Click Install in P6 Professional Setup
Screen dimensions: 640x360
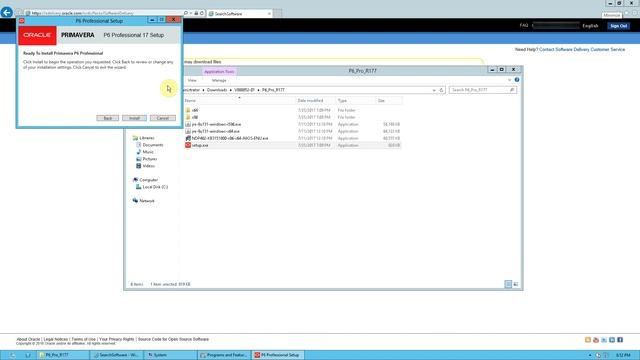[x=134, y=118]
